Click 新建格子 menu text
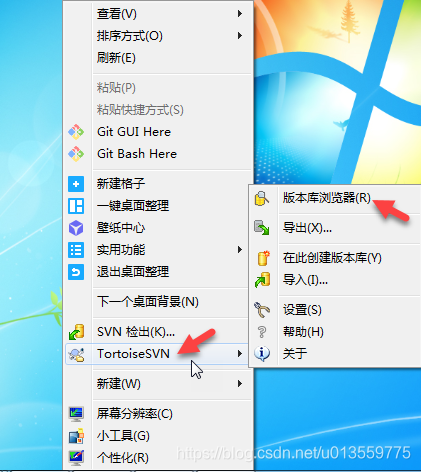The width and height of the screenshot is (421, 472). [121, 184]
